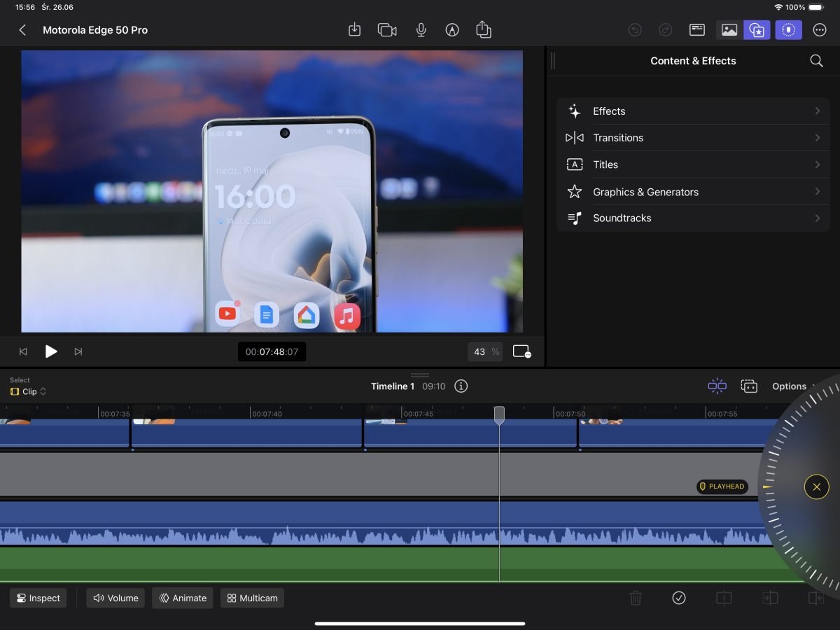The width and height of the screenshot is (840, 630).
Task: Tap the project title Motorola Edge 50 Pro
Action: pyautogui.click(x=95, y=30)
